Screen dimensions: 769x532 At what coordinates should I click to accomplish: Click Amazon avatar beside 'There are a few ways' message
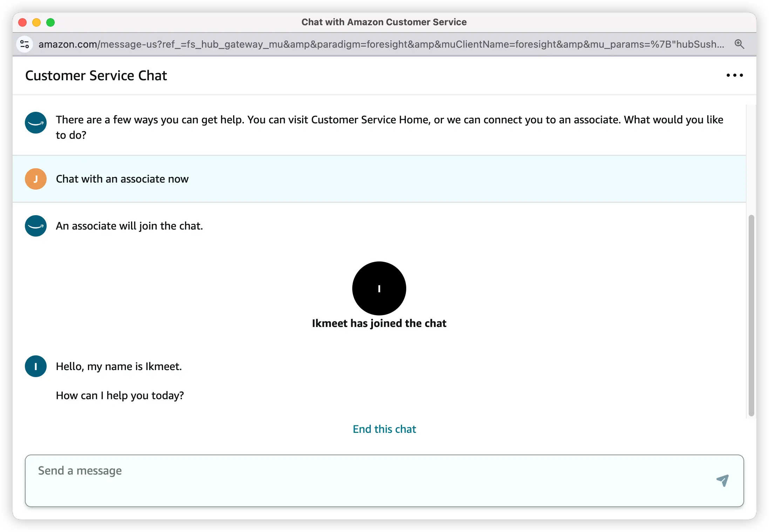click(36, 123)
